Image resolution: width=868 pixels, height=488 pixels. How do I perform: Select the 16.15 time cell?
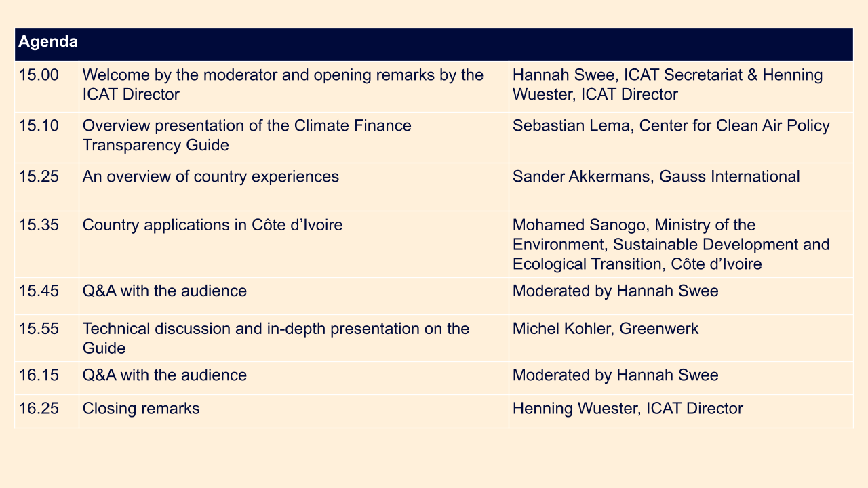(x=46, y=378)
